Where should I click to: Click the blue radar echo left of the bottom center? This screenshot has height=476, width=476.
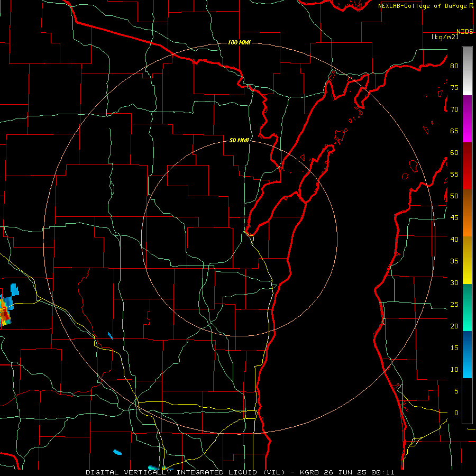point(117,452)
